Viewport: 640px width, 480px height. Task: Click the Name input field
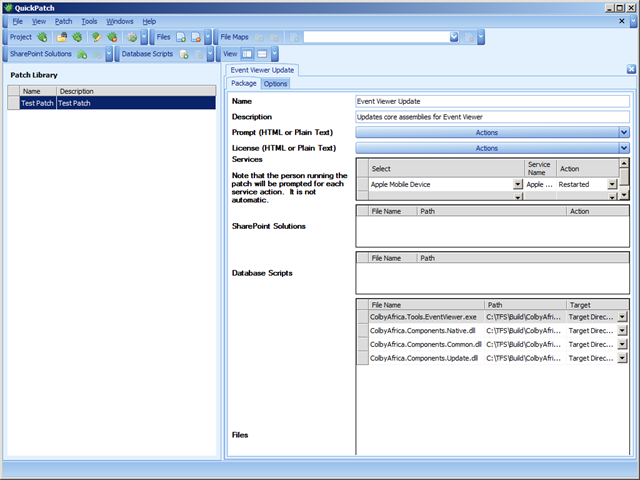coord(492,101)
